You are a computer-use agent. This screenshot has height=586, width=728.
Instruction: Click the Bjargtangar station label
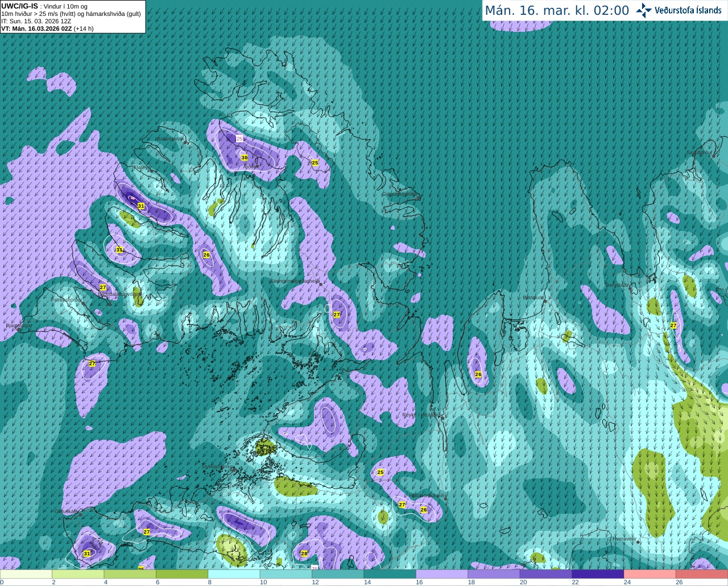(x=19, y=325)
